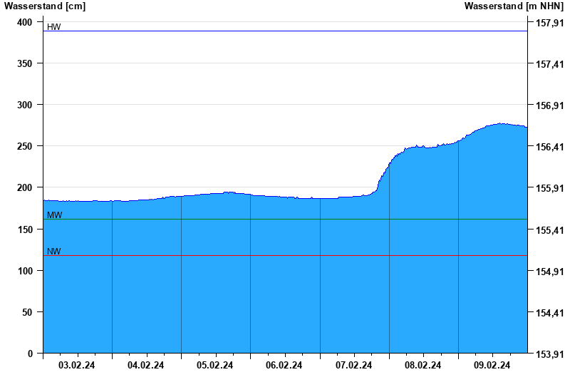Click the date label 08.02.24
570x392 pixels.
click(x=423, y=365)
